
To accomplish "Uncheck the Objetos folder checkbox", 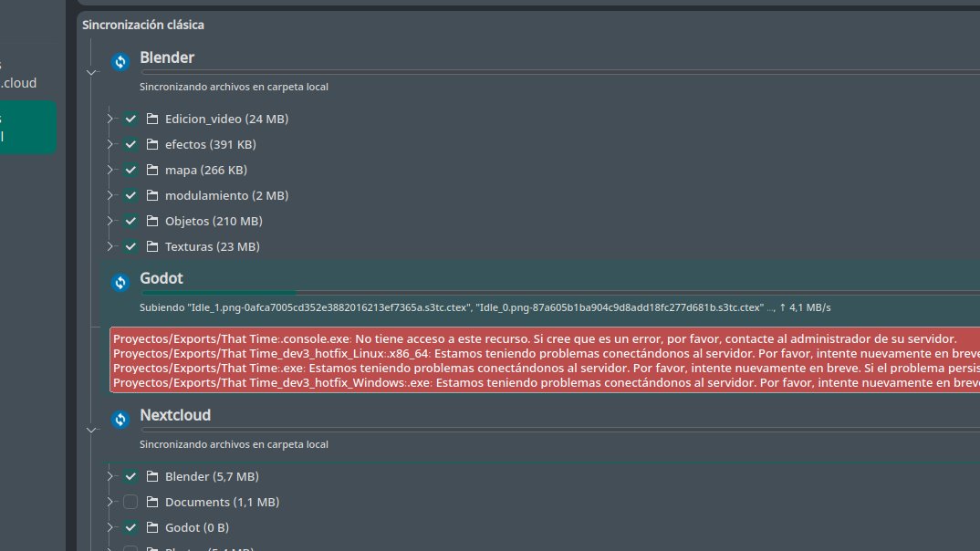I will click(x=130, y=221).
